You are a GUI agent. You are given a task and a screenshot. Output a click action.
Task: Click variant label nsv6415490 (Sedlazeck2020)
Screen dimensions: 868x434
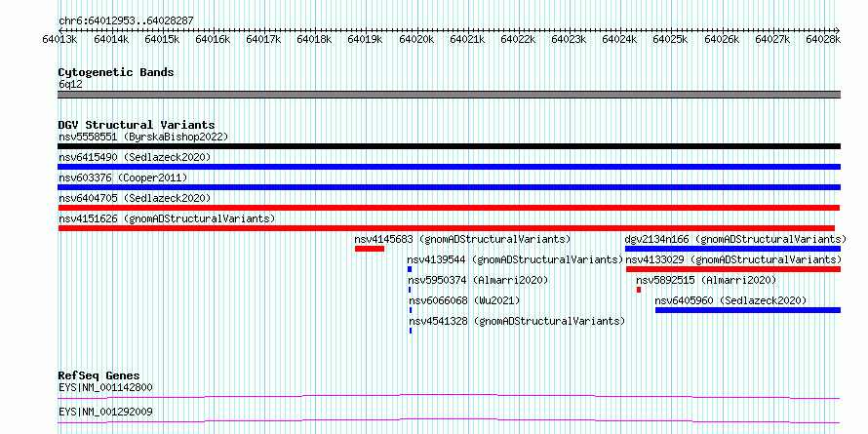pyautogui.click(x=135, y=157)
